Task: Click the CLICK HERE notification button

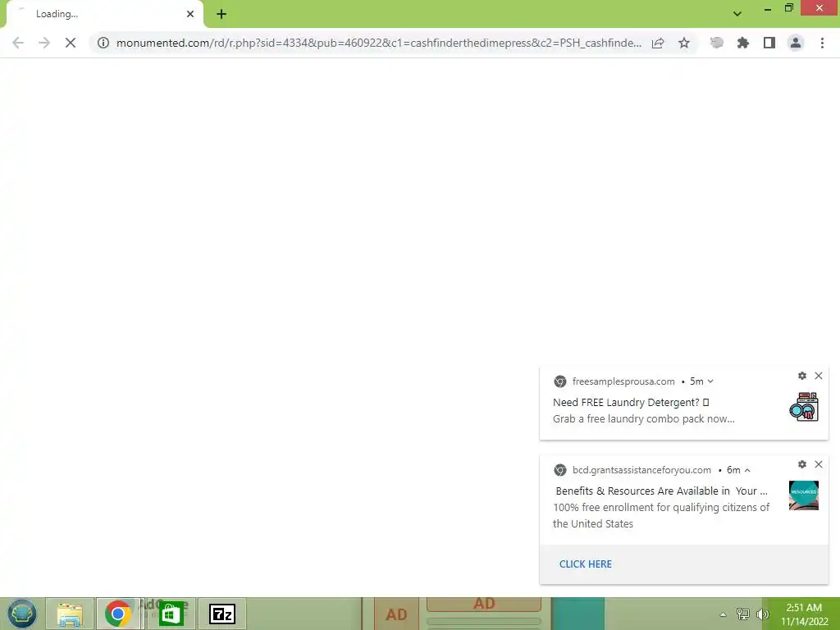Action: coord(586,564)
